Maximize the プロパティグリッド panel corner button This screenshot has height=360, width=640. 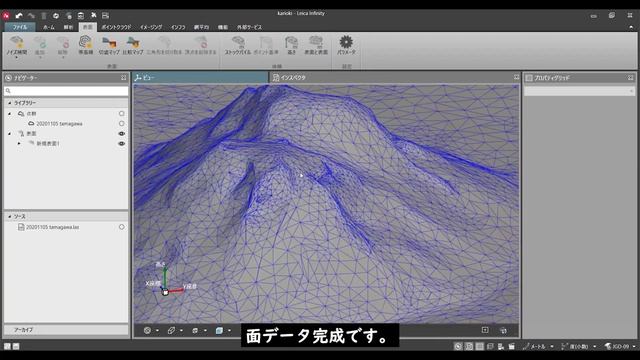pyautogui.click(x=631, y=78)
